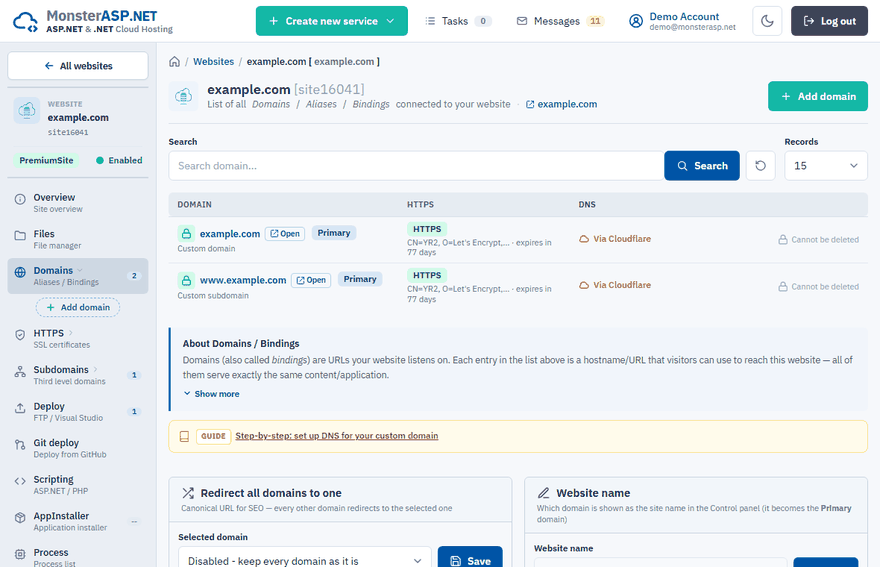Open Scripting ASP.NET / PHP
The height and width of the screenshot is (567, 880).
pos(78,484)
